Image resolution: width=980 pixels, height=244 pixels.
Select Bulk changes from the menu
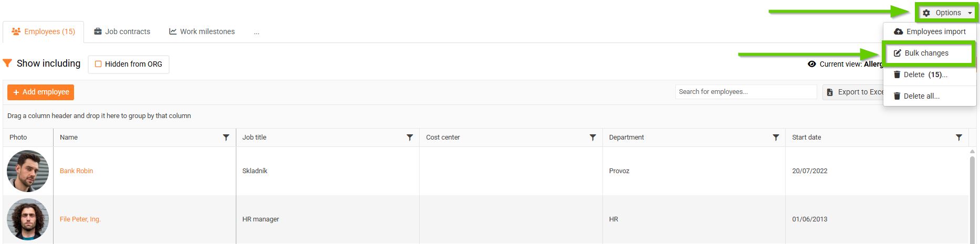[926, 53]
